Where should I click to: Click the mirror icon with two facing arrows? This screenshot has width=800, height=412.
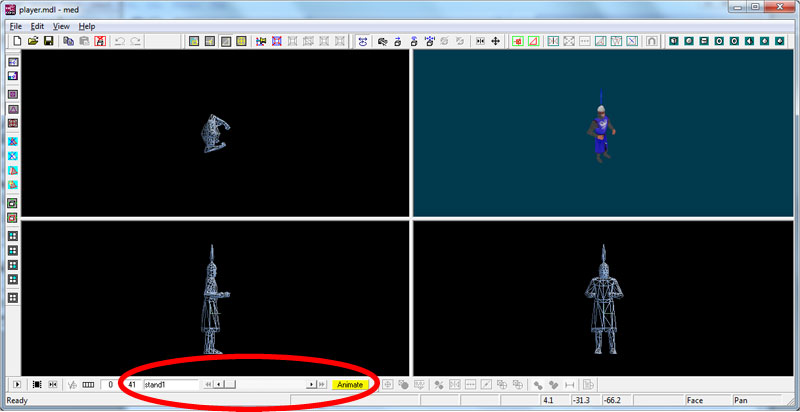(x=480, y=41)
